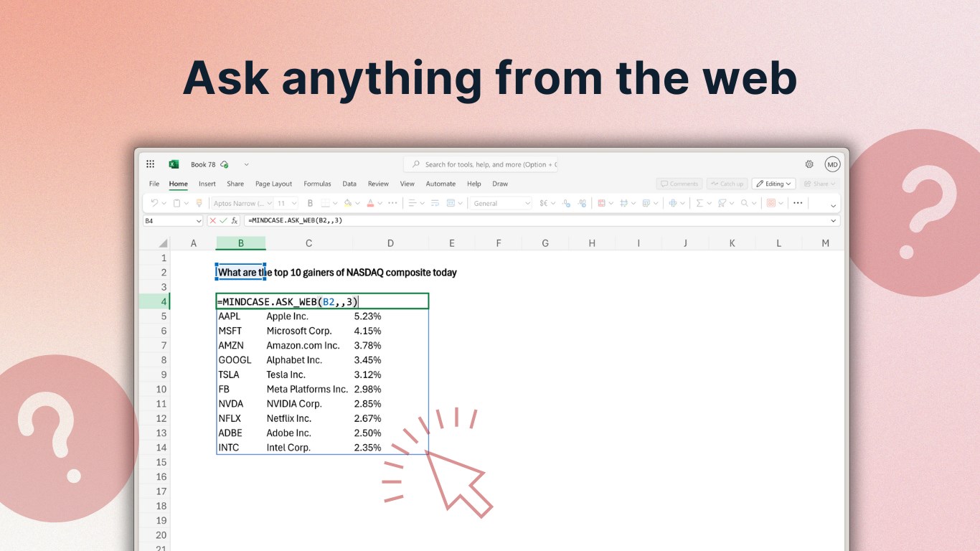Click the Borders icon
The image size is (980, 551).
point(325,203)
